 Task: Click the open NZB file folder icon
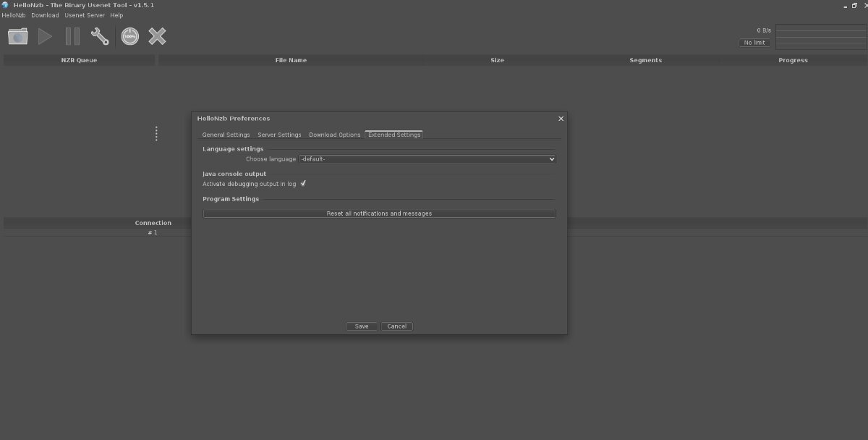[18, 36]
